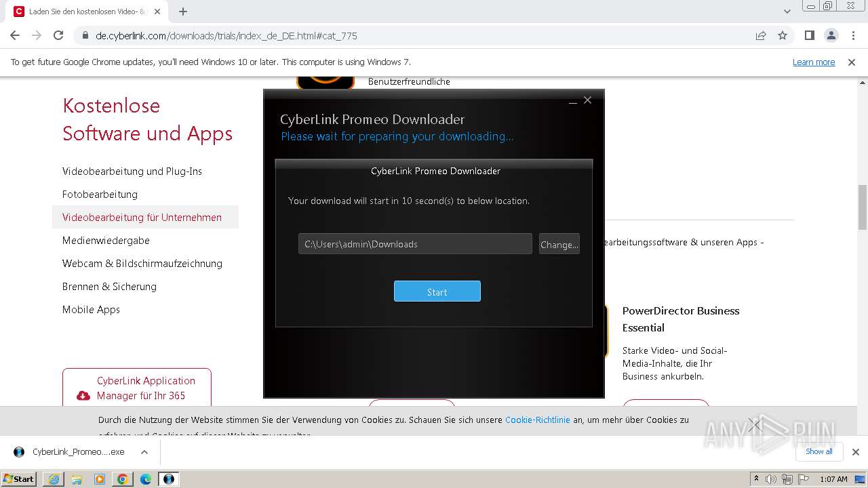This screenshot has height=488, width=868.
Task: Click the cloud download icon in Application Manager button
Action: 83,396
